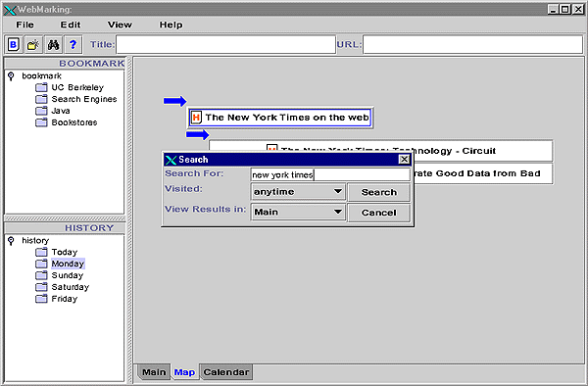
Task: Click the WebMarking X logo in the title bar
Action: [10, 10]
